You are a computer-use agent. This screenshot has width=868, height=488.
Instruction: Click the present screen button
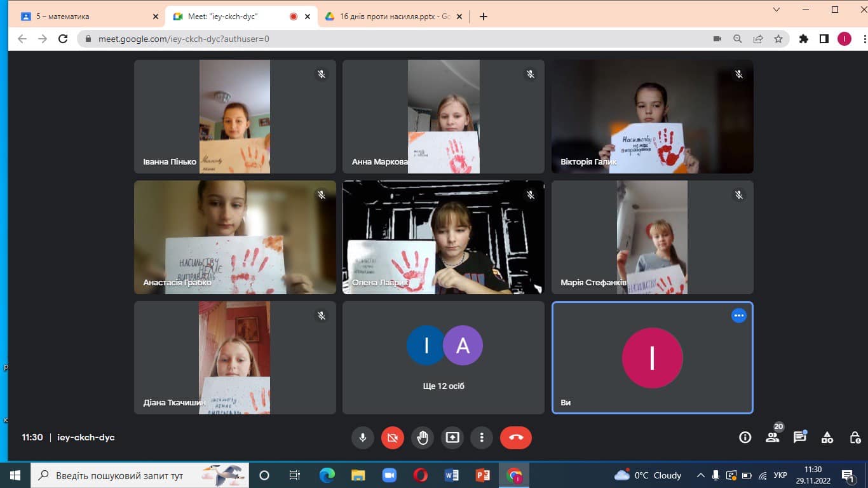click(452, 437)
